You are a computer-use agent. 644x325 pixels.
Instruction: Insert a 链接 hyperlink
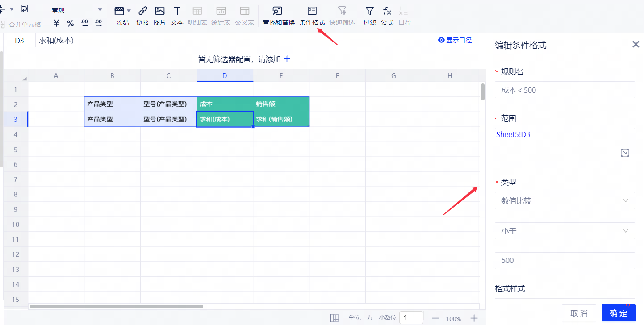(x=142, y=15)
